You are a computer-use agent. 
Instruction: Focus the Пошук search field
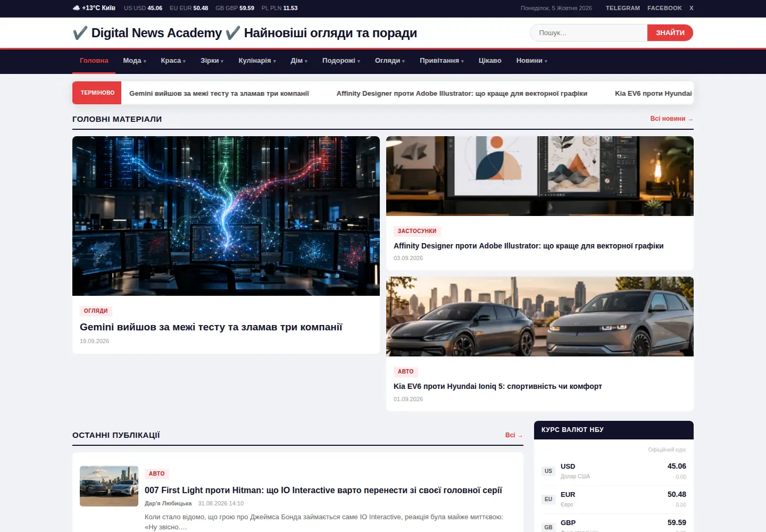click(x=589, y=33)
